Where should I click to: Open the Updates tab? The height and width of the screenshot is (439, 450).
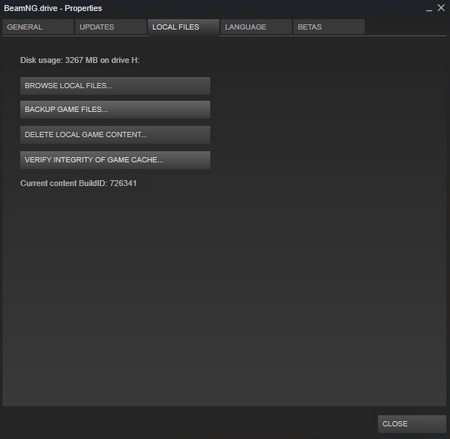pyautogui.click(x=111, y=27)
